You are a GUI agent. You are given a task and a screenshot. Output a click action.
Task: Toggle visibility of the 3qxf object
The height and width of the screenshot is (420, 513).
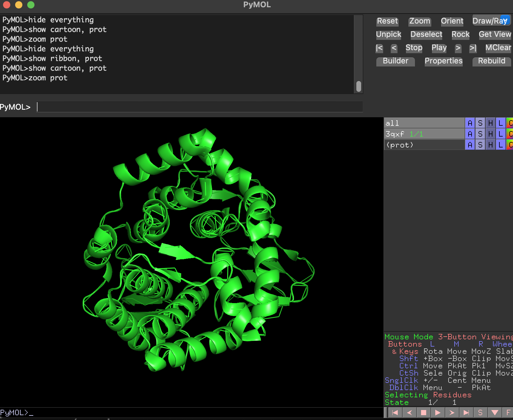(x=424, y=134)
